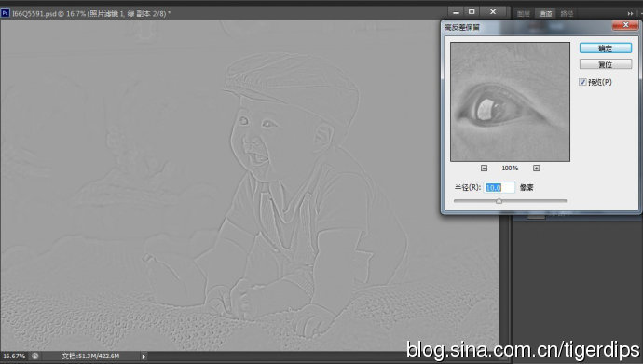Minimize the I66Q5591.psd document window
The image size is (643, 364).
click(x=456, y=12)
